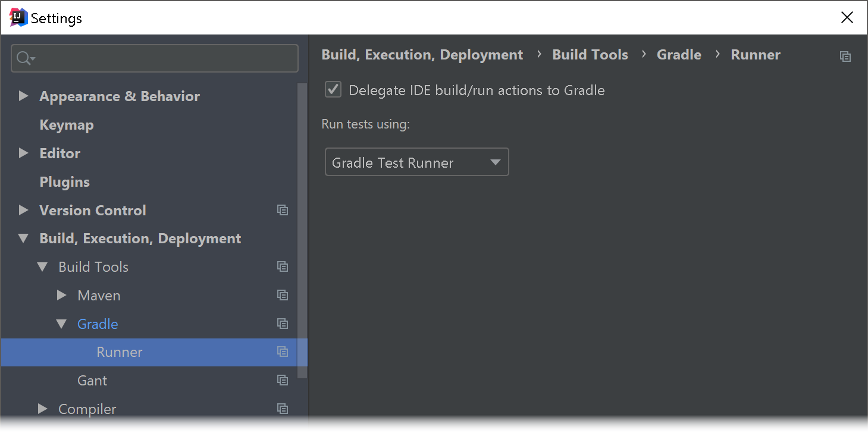Click the Appearance & Behavior label
This screenshot has width=868, height=433.
click(120, 96)
